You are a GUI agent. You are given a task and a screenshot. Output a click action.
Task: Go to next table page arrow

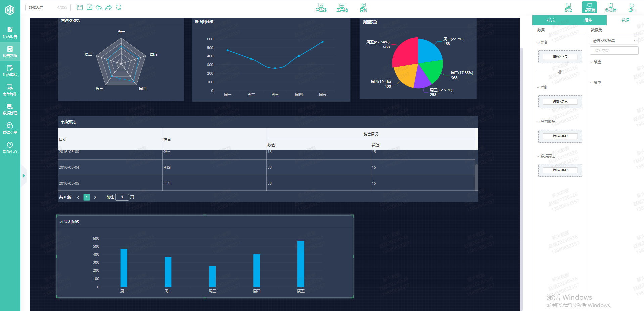click(95, 197)
